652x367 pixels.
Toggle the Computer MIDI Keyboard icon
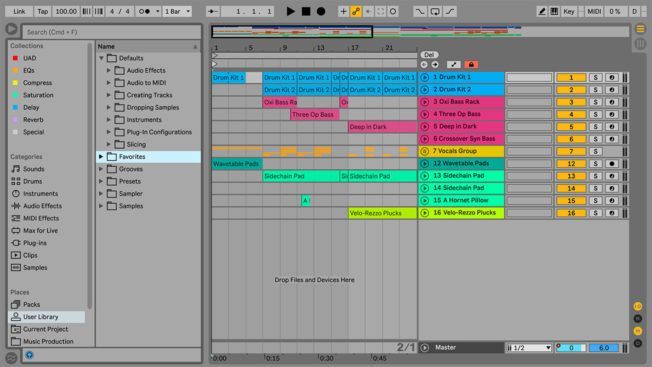(x=554, y=11)
